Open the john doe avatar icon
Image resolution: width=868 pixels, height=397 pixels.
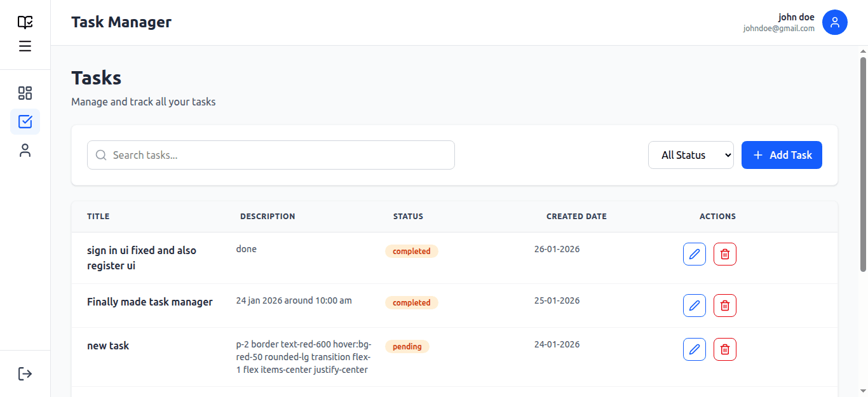835,22
